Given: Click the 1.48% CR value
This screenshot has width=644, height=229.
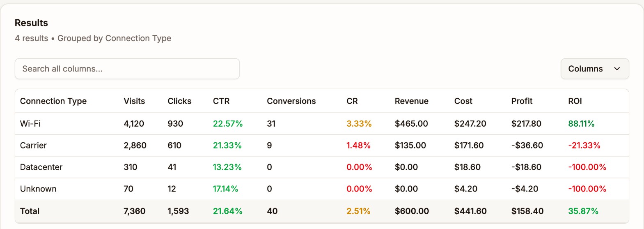Looking at the screenshot, I should click(358, 146).
